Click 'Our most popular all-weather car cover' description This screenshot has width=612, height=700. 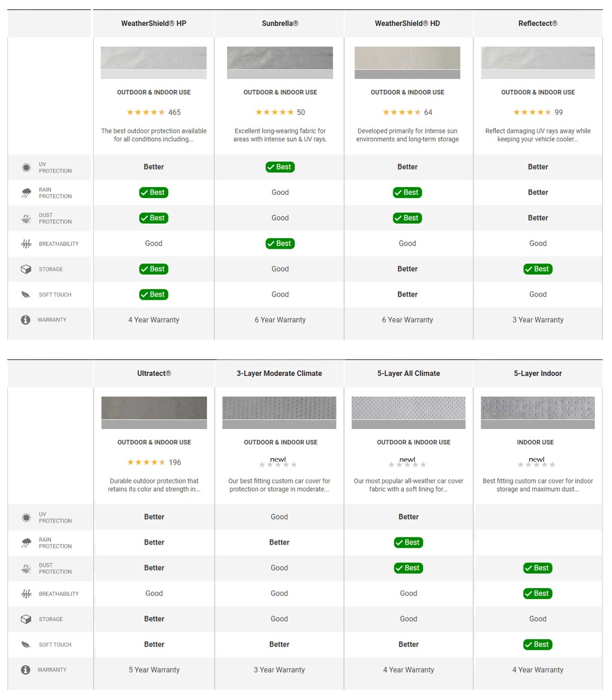[x=409, y=485]
